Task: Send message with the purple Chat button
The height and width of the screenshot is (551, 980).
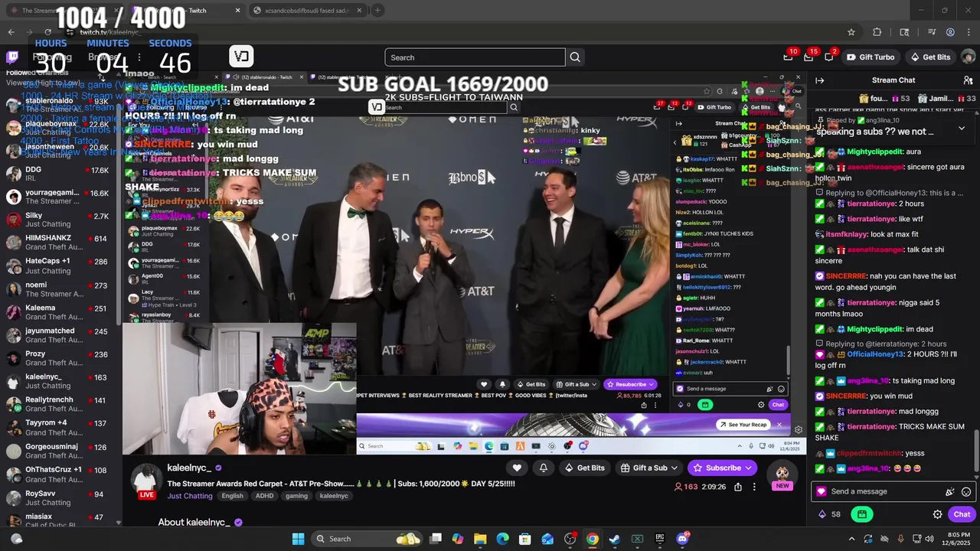Action: tap(962, 514)
